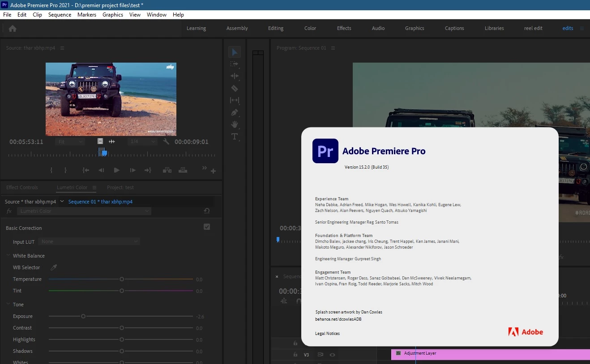
Task: Open the behance.net/dcowlesADB link
Action: pyautogui.click(x=338, y=319)
